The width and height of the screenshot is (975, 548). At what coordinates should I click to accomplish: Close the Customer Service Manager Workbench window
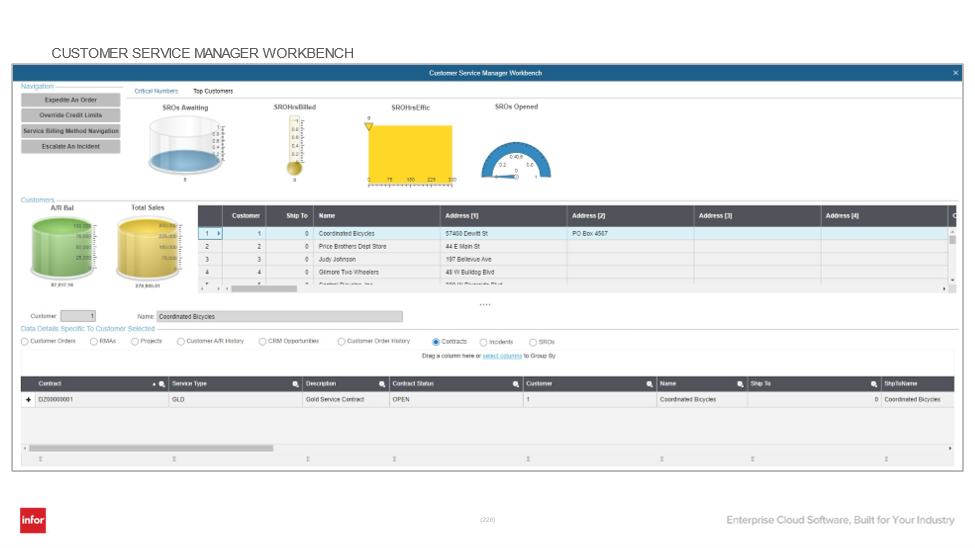click(x=956, y=73)
